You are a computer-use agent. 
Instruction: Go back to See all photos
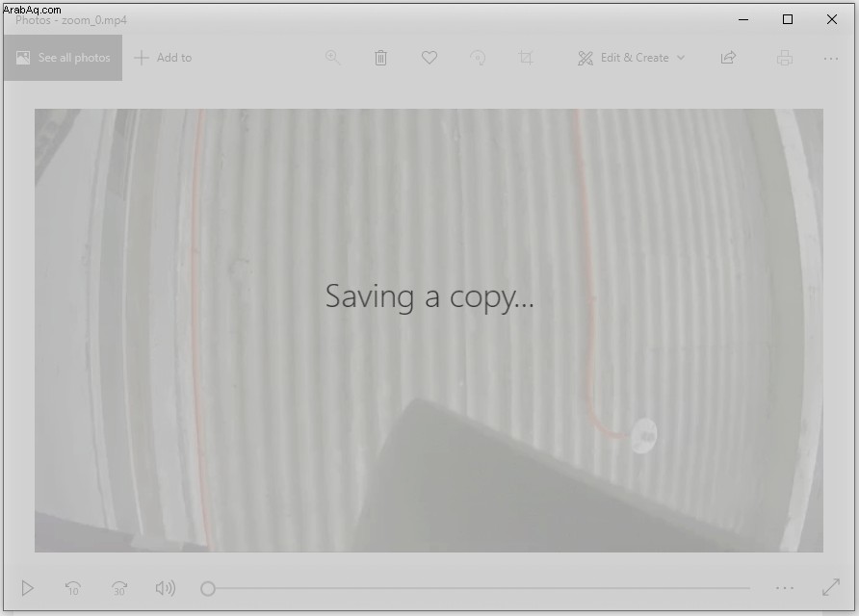(63, 58)
